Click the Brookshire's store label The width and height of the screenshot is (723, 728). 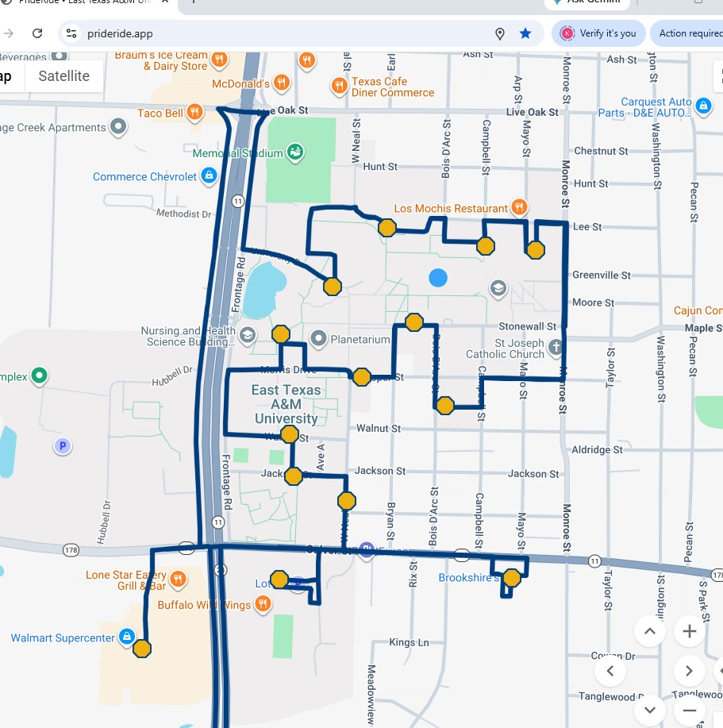[468, 578]
